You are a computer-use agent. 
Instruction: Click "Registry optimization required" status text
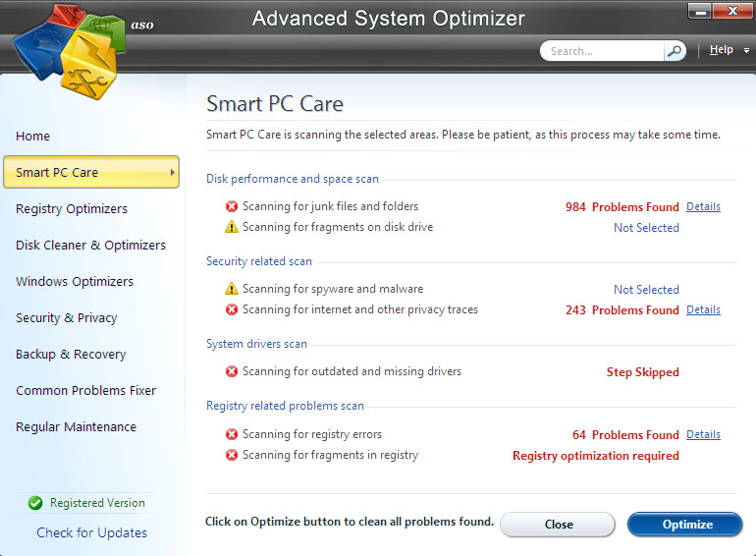(595, 456)
